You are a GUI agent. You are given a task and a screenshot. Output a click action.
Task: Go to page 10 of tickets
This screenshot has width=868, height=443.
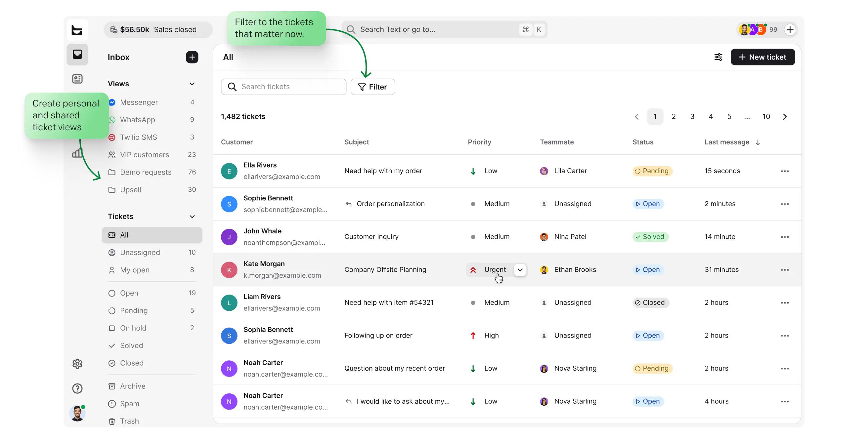pyautogui.click(x=766, y=117)
